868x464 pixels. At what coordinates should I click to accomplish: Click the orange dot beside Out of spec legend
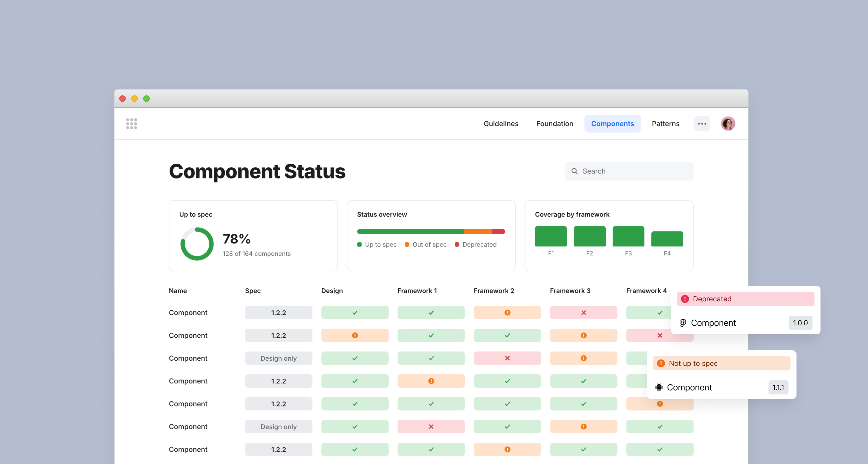click(x=407, y=245)
